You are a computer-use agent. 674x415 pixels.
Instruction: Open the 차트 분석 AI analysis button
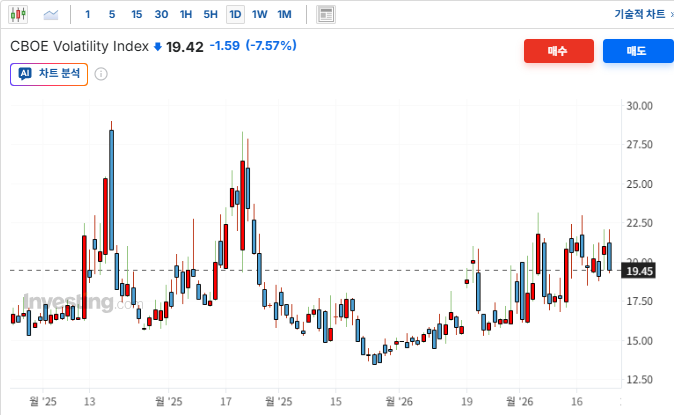click(x=49, y=74)
